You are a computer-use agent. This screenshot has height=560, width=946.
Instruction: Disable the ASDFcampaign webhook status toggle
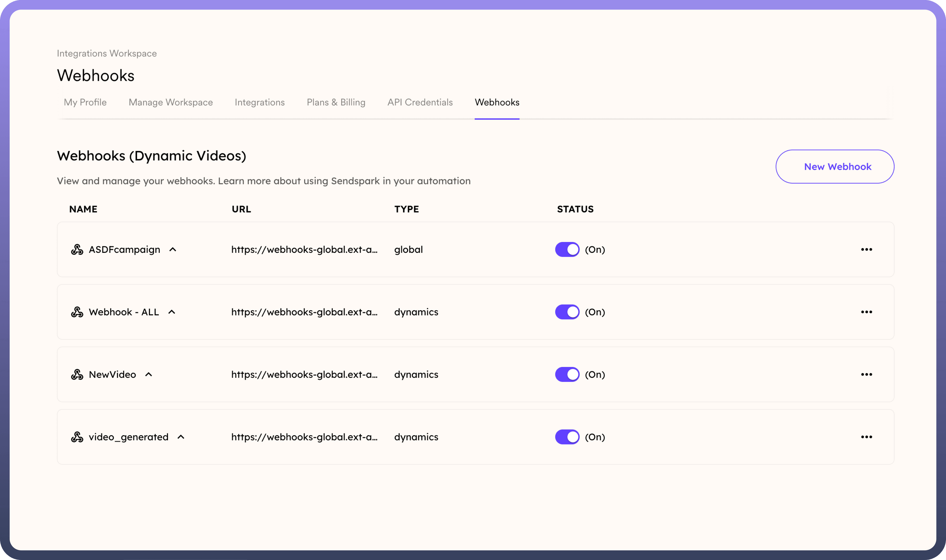567,249
